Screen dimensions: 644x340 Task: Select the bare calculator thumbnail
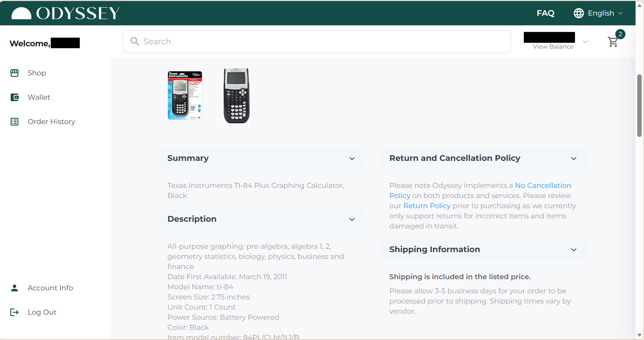(x=237, y=96)
